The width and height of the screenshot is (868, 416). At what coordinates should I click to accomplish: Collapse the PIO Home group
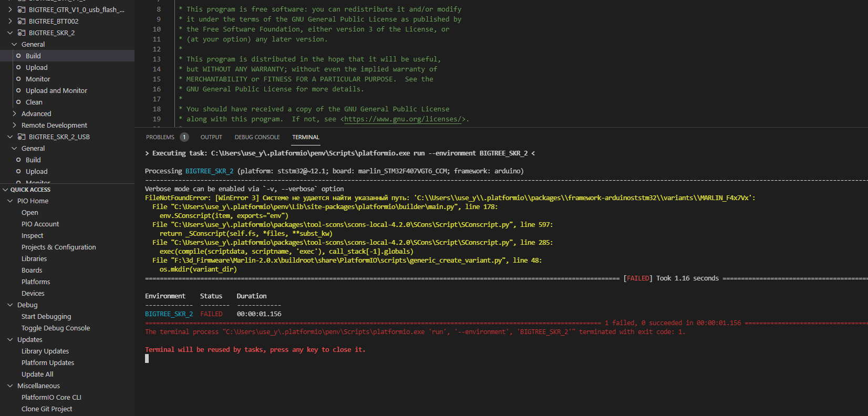[10, 201]
